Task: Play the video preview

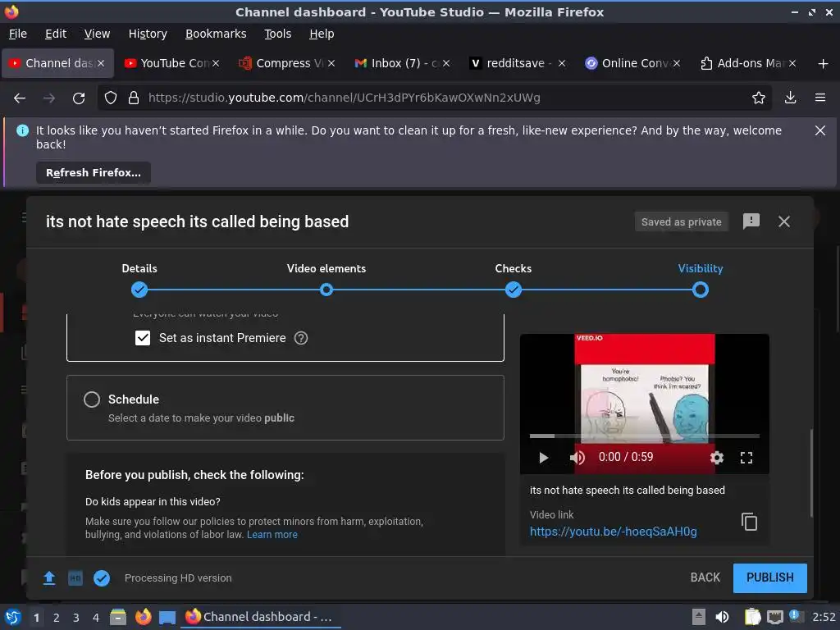Action: point(543,458)
